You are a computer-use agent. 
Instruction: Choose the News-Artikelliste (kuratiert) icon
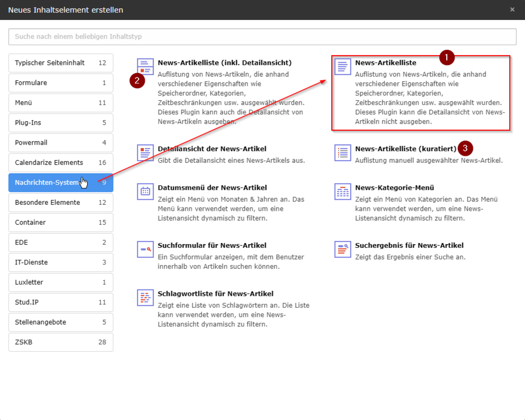point(343,153)
